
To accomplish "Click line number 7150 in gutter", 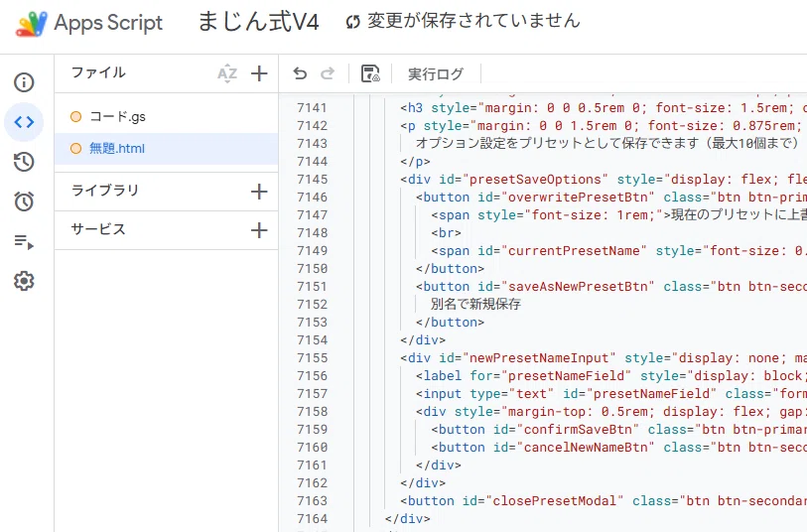I will (312, 269).
